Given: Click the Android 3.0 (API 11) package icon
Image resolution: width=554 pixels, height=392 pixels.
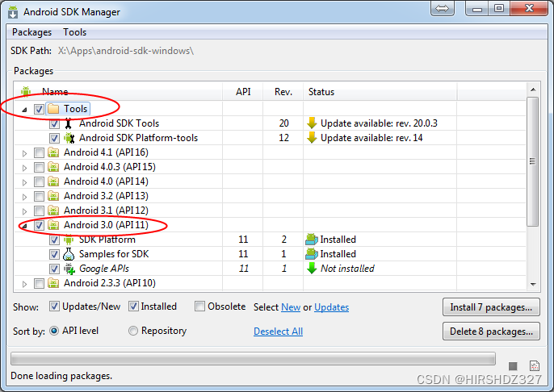Looking at the screenshot, I should [x=53, y=225].
